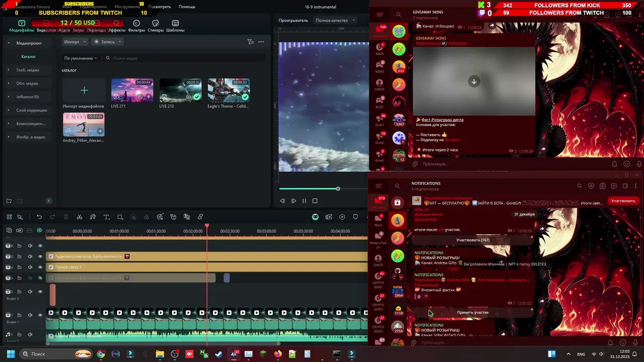The width and height of the screenshot is (644, 362).
Task: Open the Посмотреть menu
Action: coord(159,7)
